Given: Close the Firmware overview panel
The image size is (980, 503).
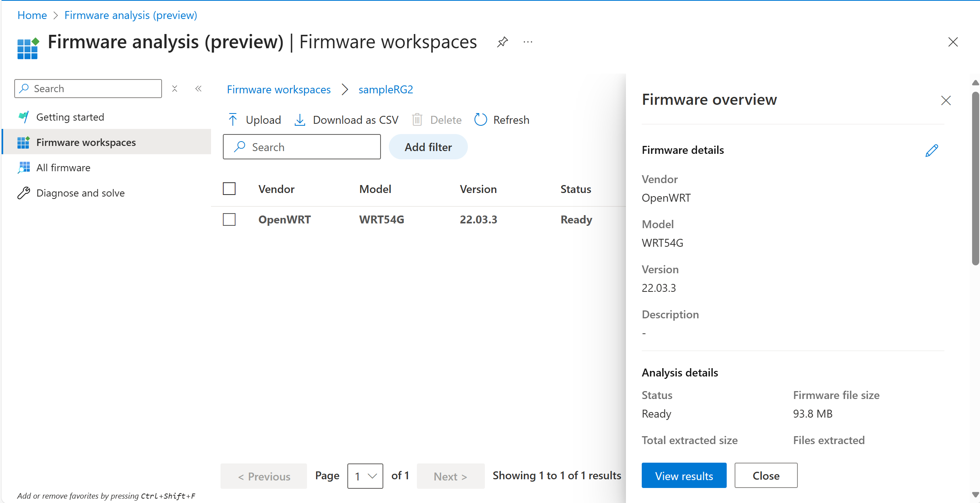Looking at the screenshot, I should pyautogui.click(x=946, y=100).
